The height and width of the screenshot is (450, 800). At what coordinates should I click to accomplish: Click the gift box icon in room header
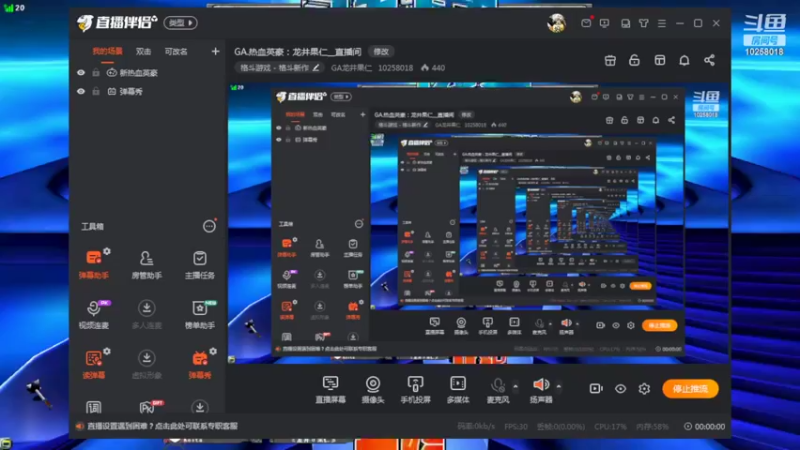click(x=610, y=60)
